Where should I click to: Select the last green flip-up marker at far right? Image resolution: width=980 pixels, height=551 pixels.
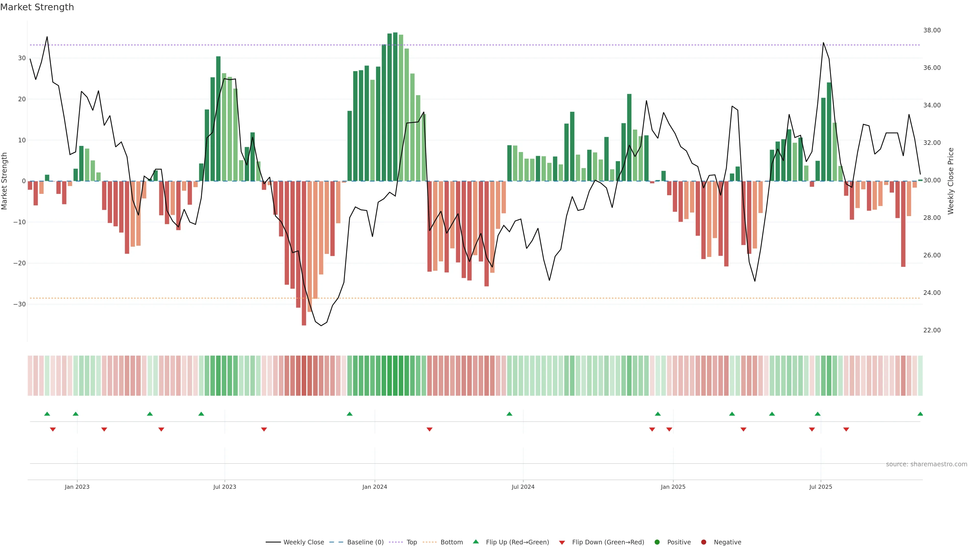click(x=920, y=414)
